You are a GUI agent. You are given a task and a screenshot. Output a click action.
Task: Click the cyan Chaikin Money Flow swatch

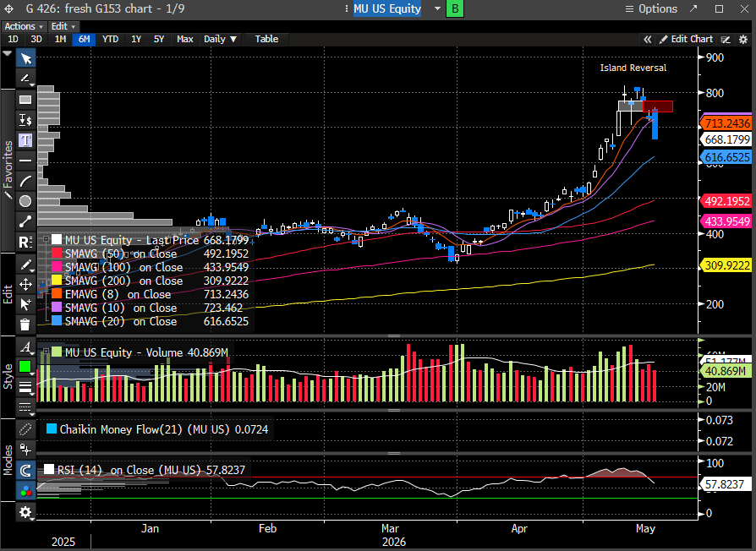click(x=52, y=428)
